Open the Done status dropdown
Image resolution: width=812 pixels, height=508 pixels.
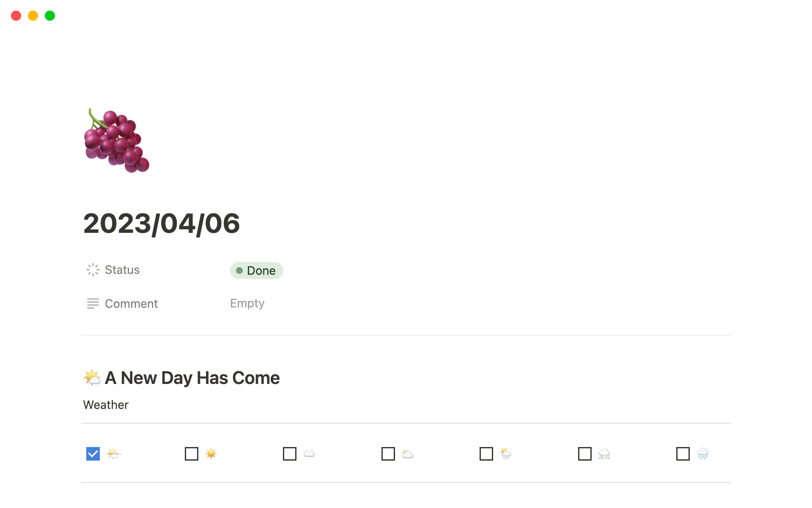click(x=256, y=271)
